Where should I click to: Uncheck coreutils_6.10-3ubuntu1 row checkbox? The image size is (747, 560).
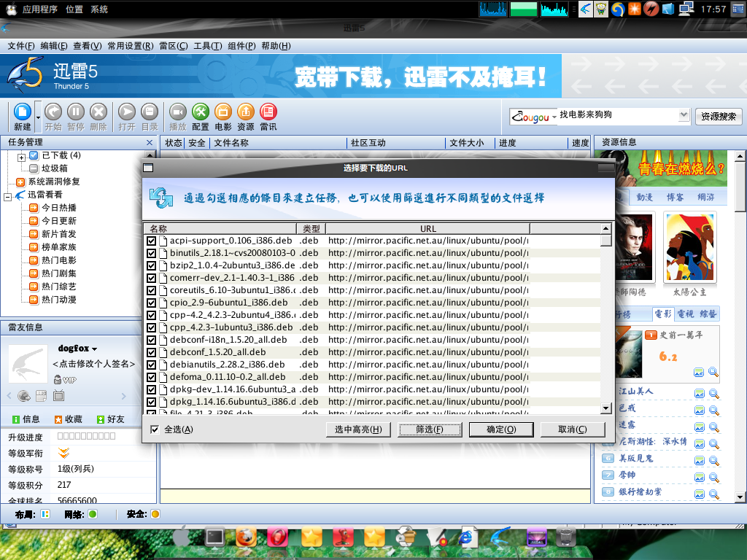coord(152,290)
